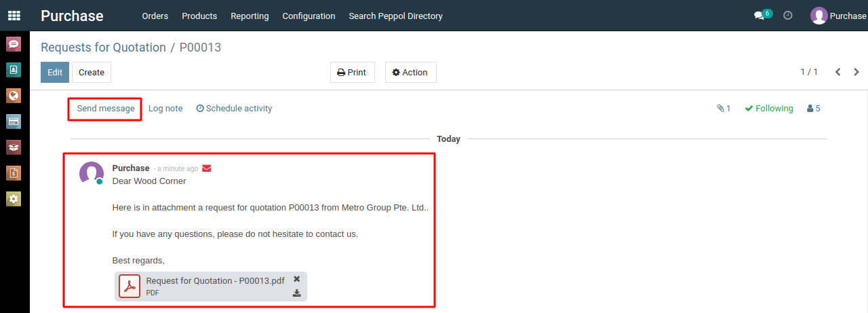Expand the Print dropdown
Image resolution: width=868 pixels, height=313 pixels.
352,73
